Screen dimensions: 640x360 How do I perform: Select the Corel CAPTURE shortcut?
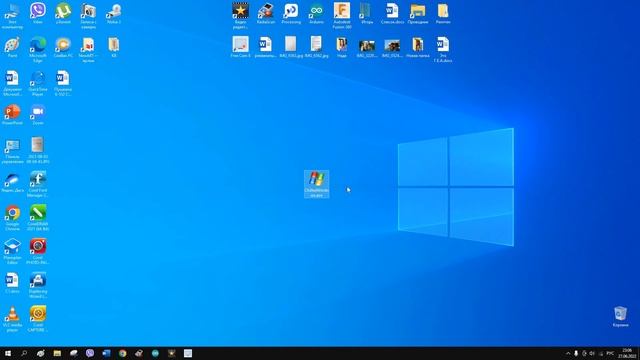tap(38, 319)
